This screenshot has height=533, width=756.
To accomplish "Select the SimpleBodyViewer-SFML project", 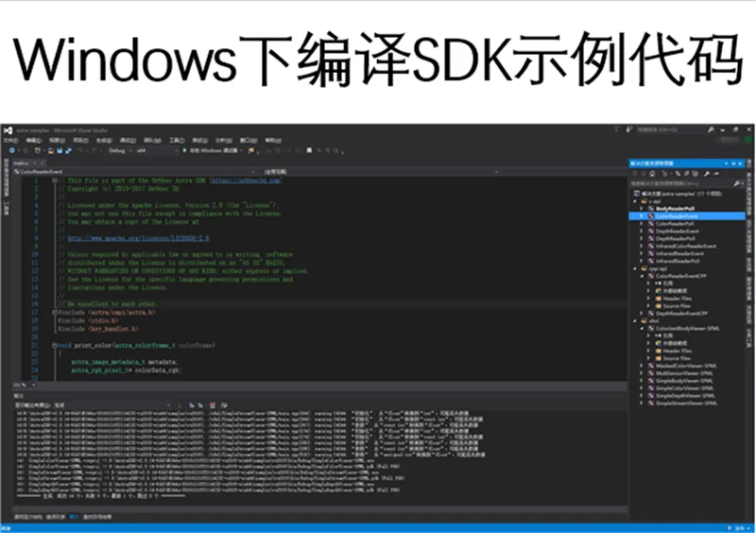I will (684, 381).
